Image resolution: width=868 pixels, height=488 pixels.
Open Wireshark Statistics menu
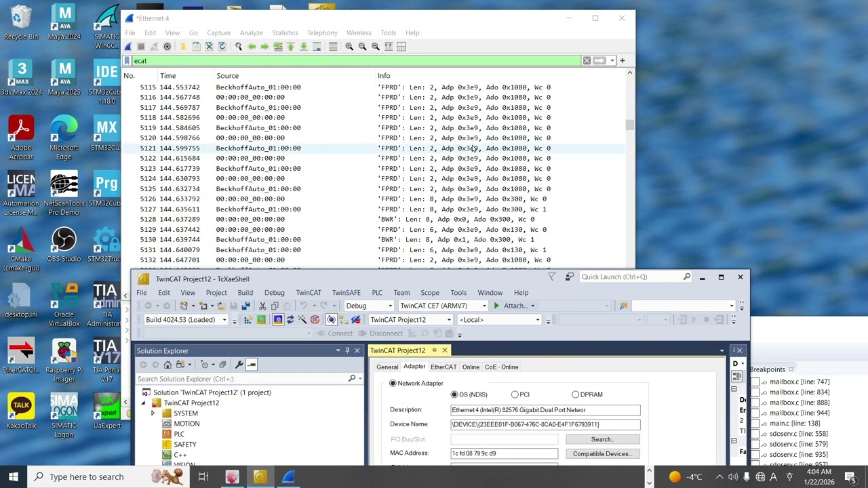coord(285,33)
